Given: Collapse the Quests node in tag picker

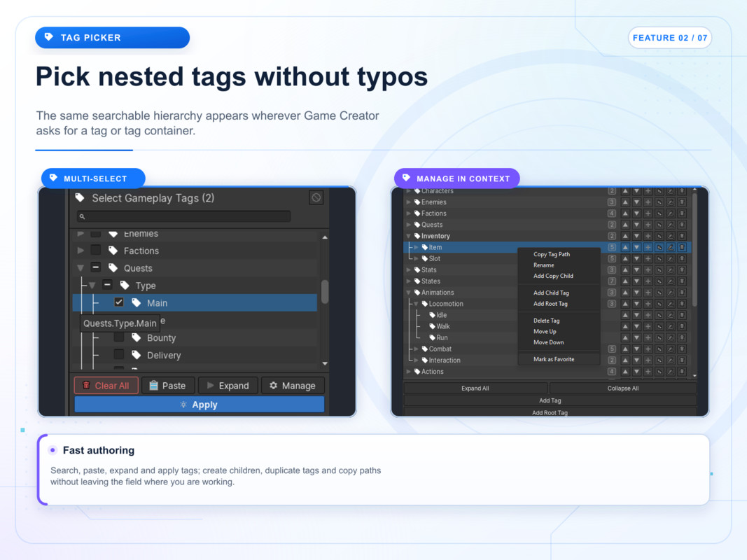Looking at the screenshot, I should coord(81,268).
